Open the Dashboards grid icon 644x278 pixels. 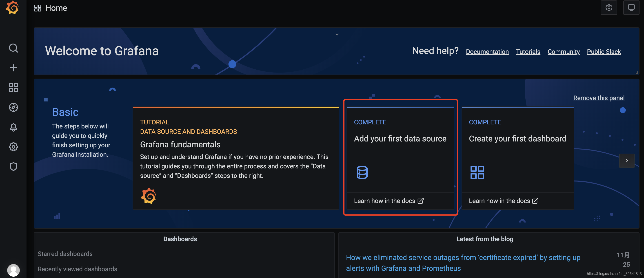pyautogui.click(x=13, y=88)
